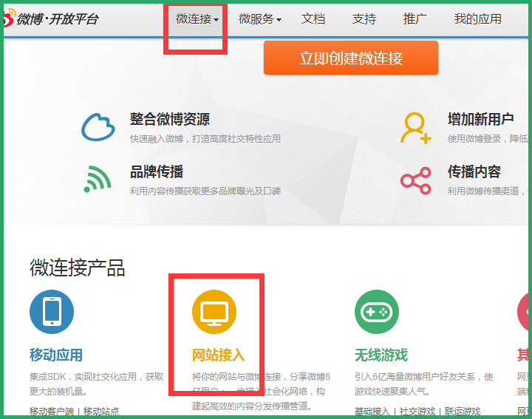Expand the 微连接 dropdown menu
The height and width of the screenshot is (419, 532).
pyautogui.click(x=197, y=19)
